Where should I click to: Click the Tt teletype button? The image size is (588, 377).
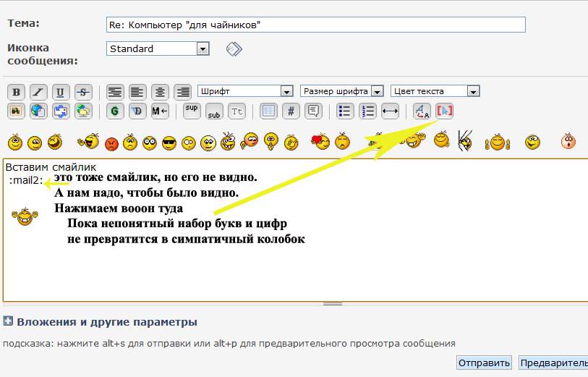tap(237, 111)
